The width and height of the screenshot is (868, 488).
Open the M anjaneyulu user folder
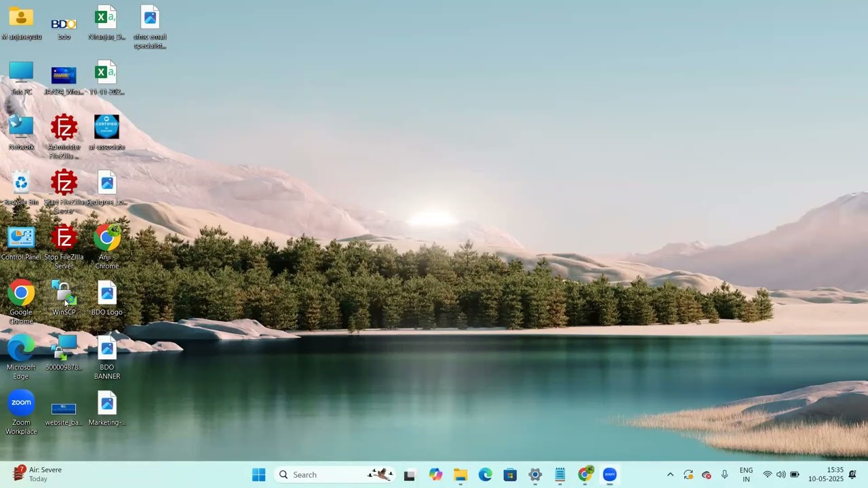(x=21, y=23)
